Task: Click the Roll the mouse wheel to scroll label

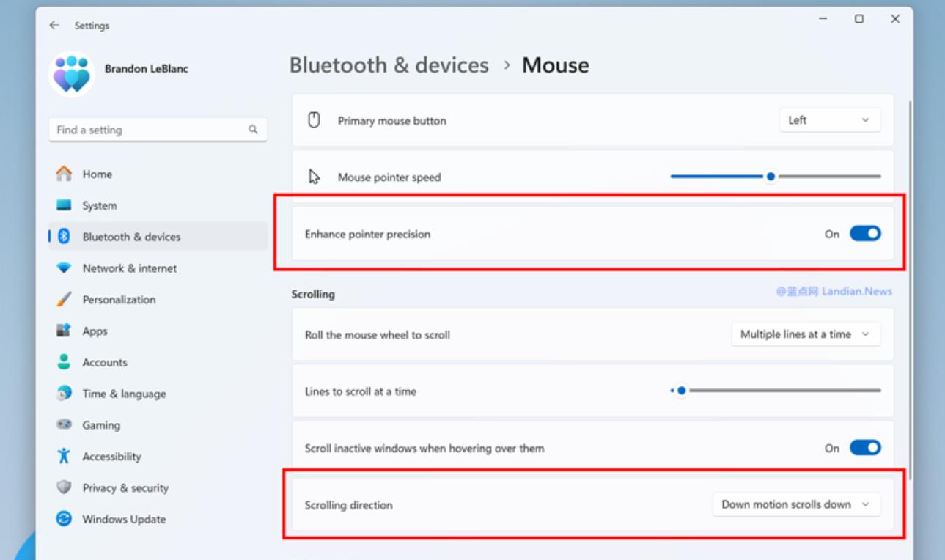Action: coord(378,335)
